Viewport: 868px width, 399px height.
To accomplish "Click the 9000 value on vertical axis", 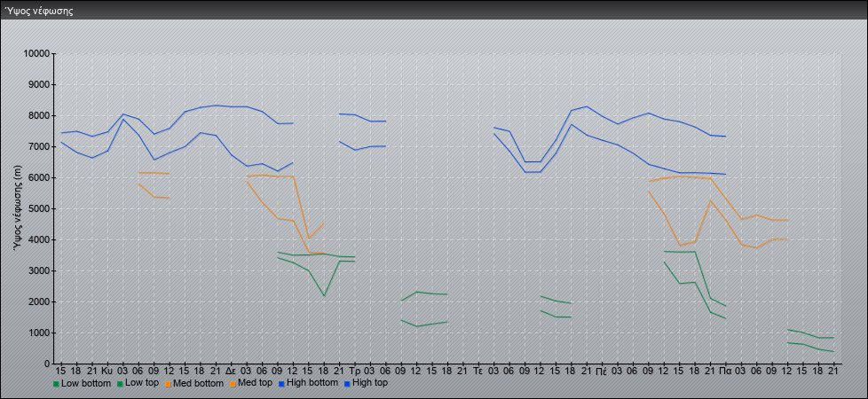I will click(x=39, y=84).
